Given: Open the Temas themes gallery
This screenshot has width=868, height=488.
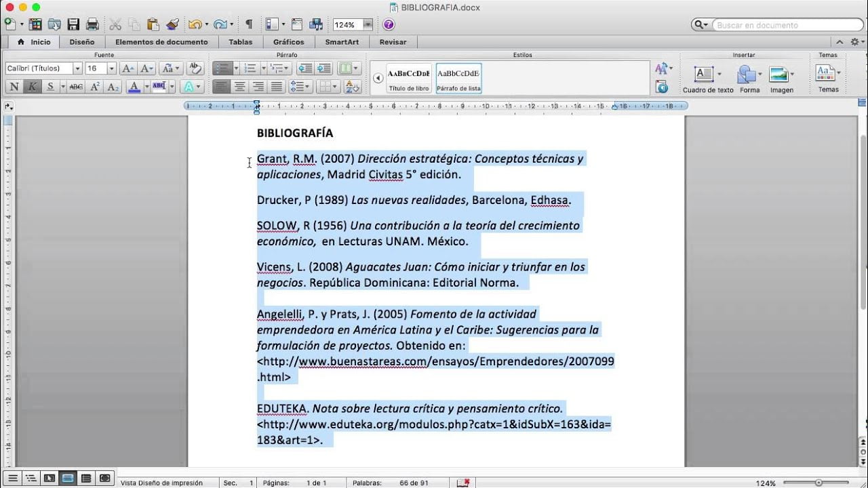Looking at the screenshot, I should pos(828,79).
